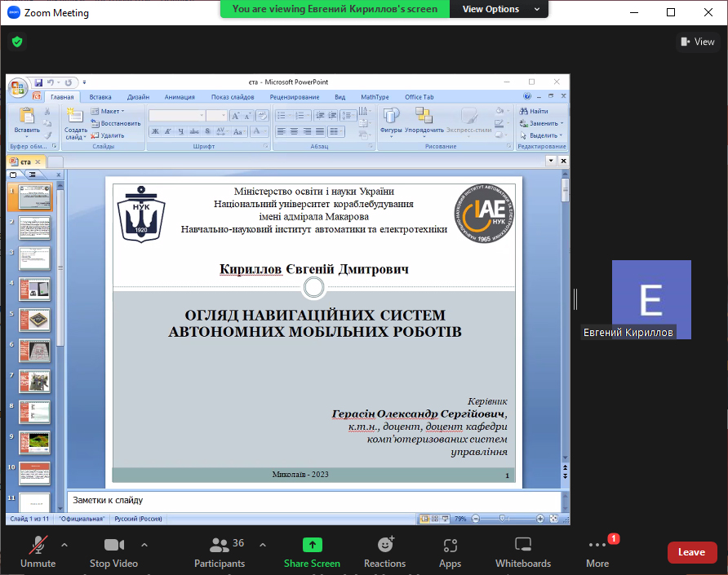The height and width of the screenshot is (575, 728).
Task: Open the Apps panel
Action: [450, 545]
